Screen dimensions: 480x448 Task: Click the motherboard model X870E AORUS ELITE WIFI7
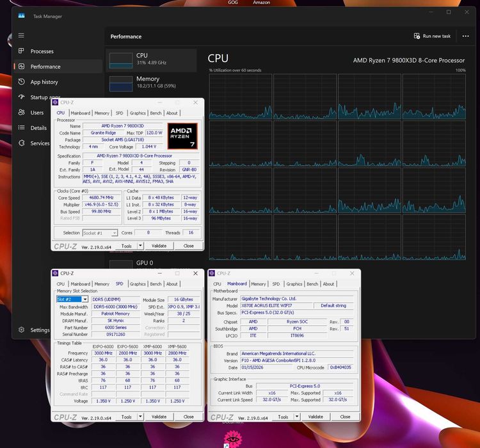pos(276,305)
